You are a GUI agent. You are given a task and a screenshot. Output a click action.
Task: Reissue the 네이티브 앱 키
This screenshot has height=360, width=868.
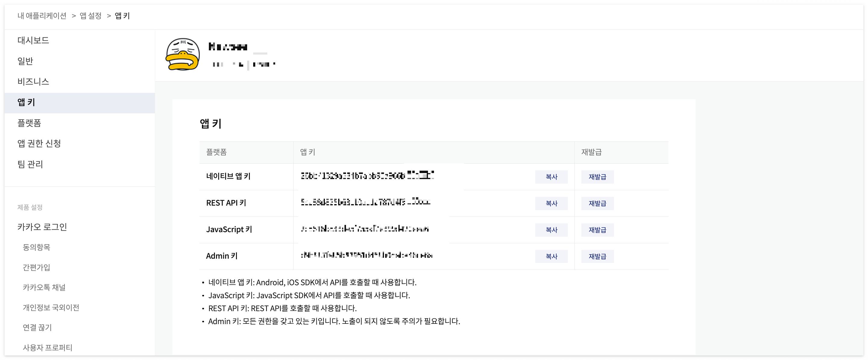(597, 177)
